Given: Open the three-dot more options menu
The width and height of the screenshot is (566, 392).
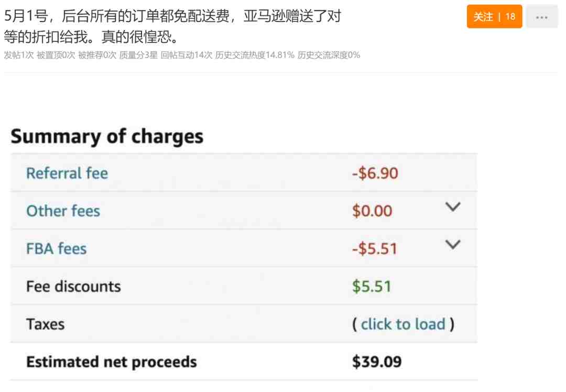Looking at the screenshot, I should click(x=541, y=17).
